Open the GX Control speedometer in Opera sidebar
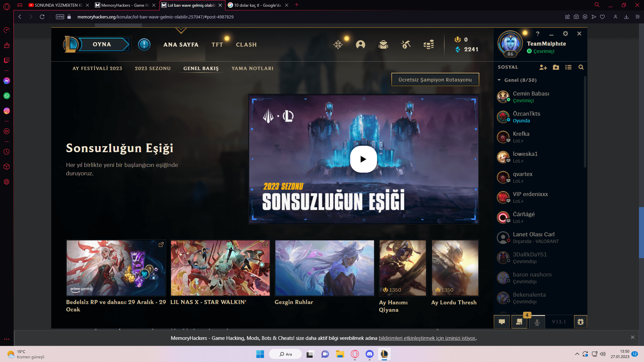 [x=6, y=30]
